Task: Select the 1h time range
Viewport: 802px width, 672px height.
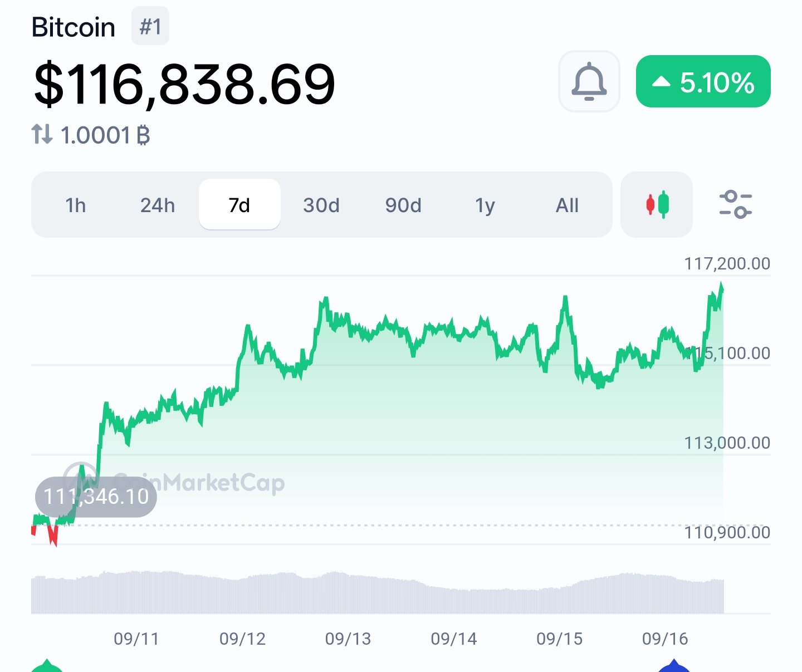Action: [x=76, y=205]
